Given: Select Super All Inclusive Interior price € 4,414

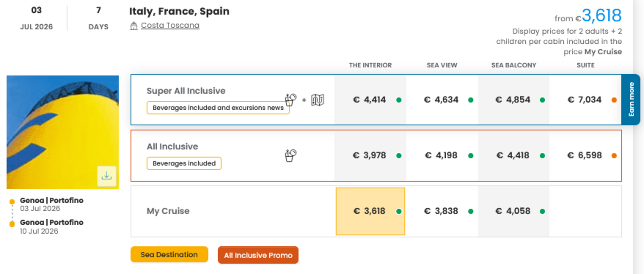Looking at the screenshot, I should click(369, 100).
